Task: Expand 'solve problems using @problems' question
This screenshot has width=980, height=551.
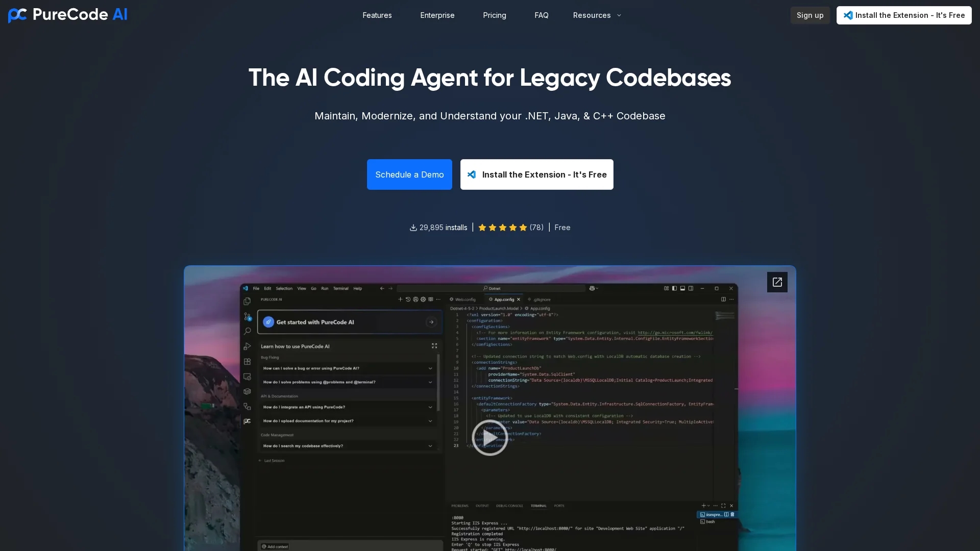Action: click(x=348, y=382)
